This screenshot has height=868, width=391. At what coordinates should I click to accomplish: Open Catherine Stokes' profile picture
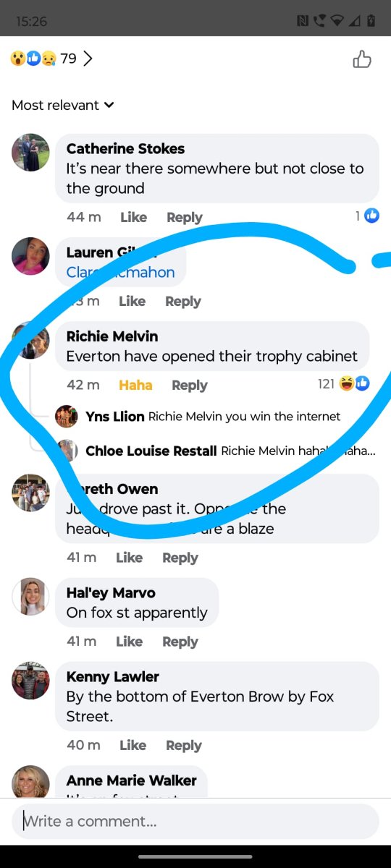pyautogui.click(x=30, y=152)
